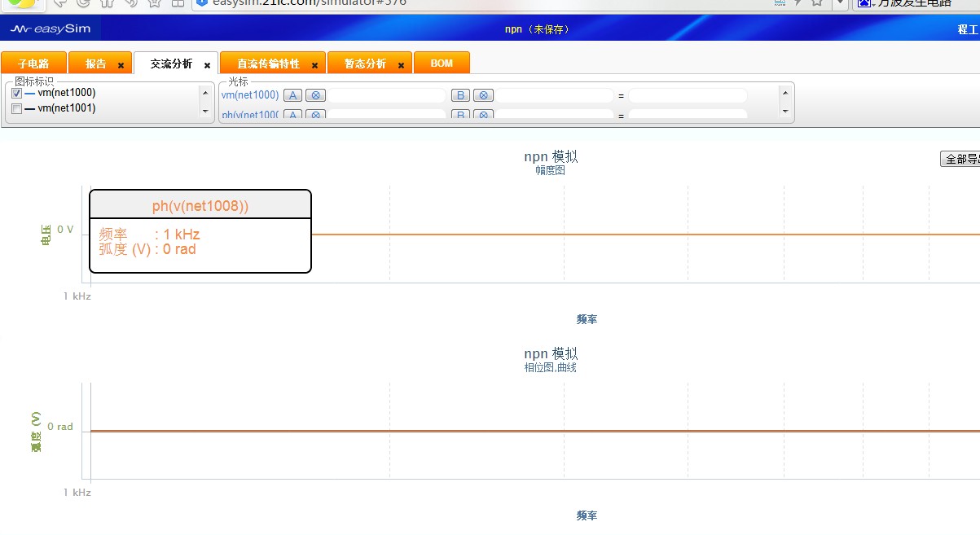The image size is (980, 535).
Task: Set cursor A for vm(net1000)
Action: 292,95
